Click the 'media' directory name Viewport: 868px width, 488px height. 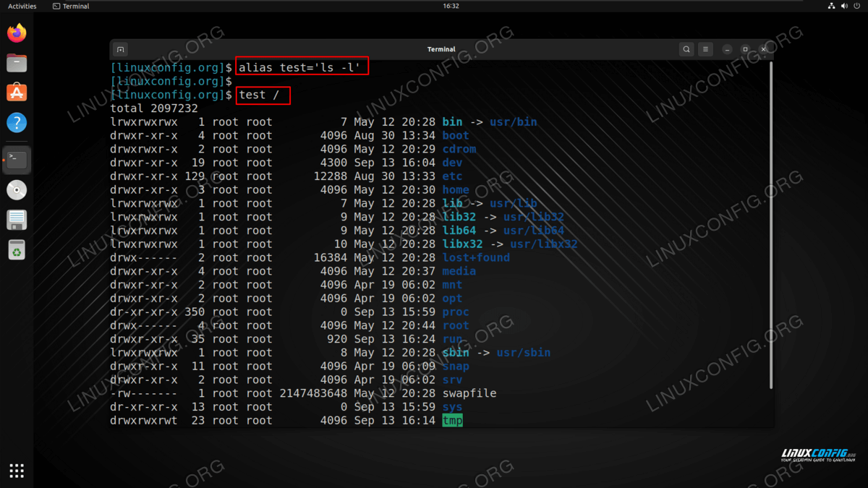click(x=459, y=271)
